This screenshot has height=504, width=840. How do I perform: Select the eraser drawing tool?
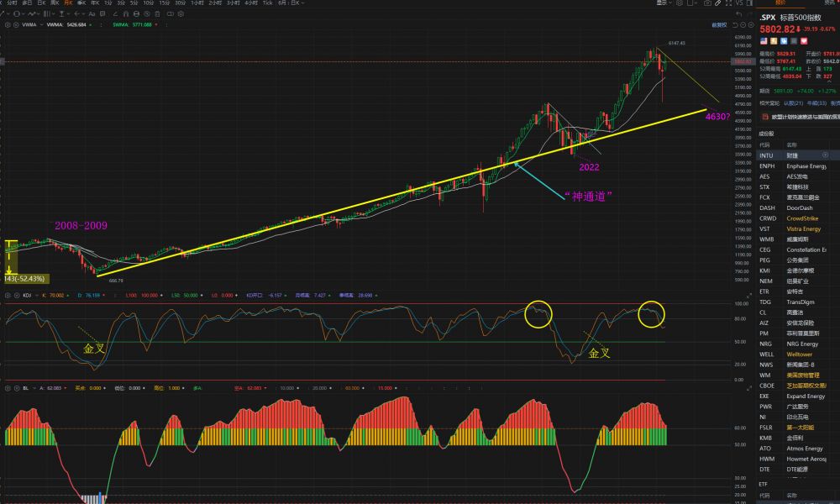pyautogui.click(x=115, y=14)
